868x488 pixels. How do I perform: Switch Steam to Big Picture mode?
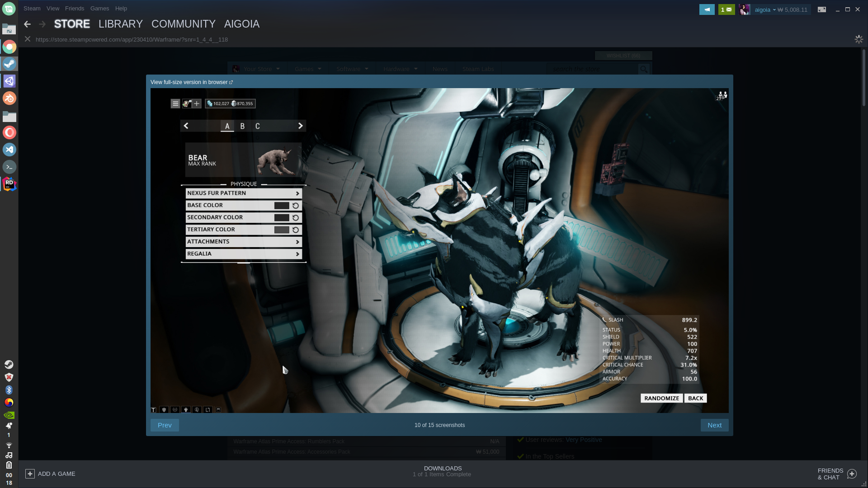click(822, 9)
